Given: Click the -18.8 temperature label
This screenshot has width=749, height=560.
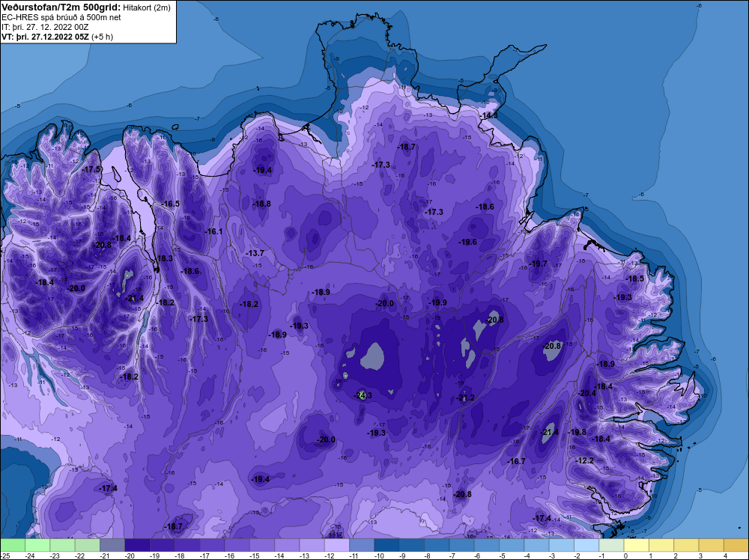Looking at the screenshot, I should pyautogui.click(x=261, y=204).
